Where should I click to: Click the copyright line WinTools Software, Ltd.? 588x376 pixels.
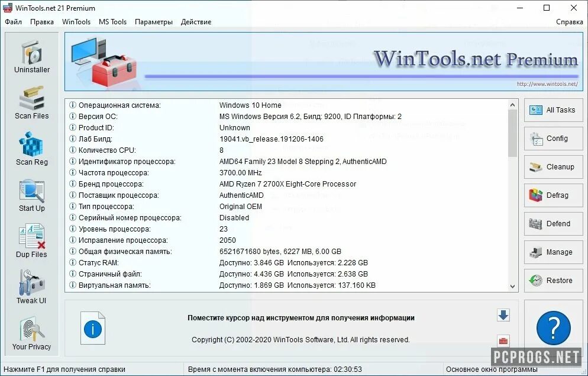pos(301,340)
